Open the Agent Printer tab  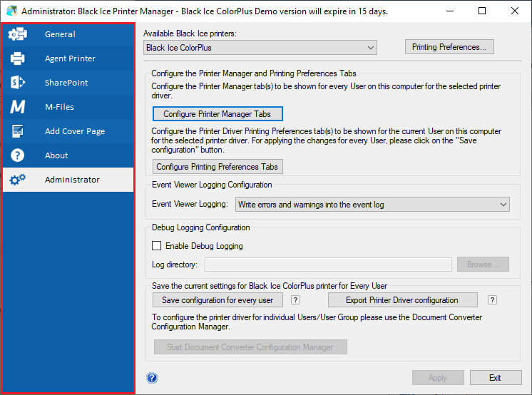tap(68, 58)
